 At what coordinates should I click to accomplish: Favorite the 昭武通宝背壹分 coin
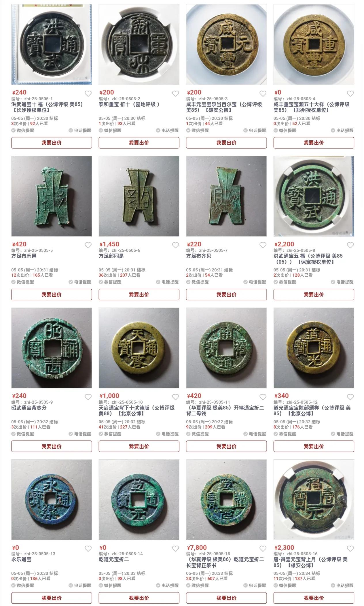(88, 397)
